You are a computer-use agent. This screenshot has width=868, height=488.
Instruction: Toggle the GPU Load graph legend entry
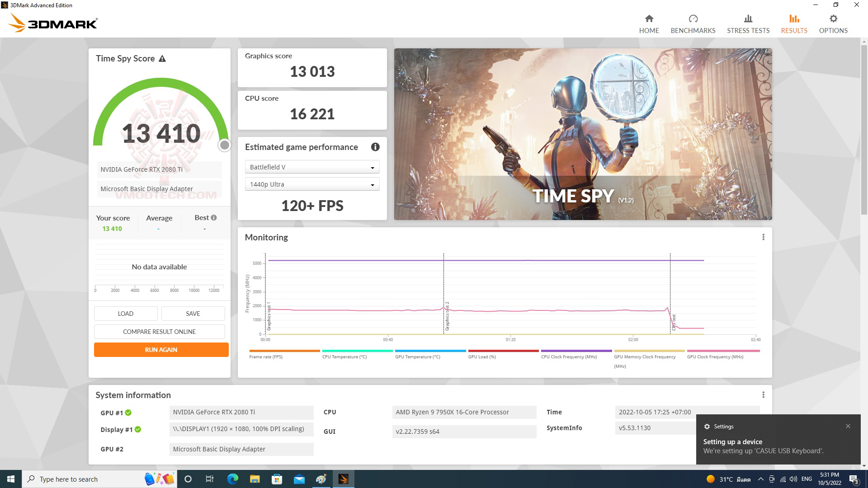point(482,357)
